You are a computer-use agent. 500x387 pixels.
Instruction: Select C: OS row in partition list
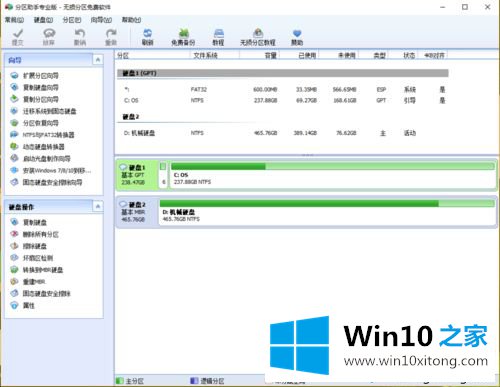click(x=282, y=100)
